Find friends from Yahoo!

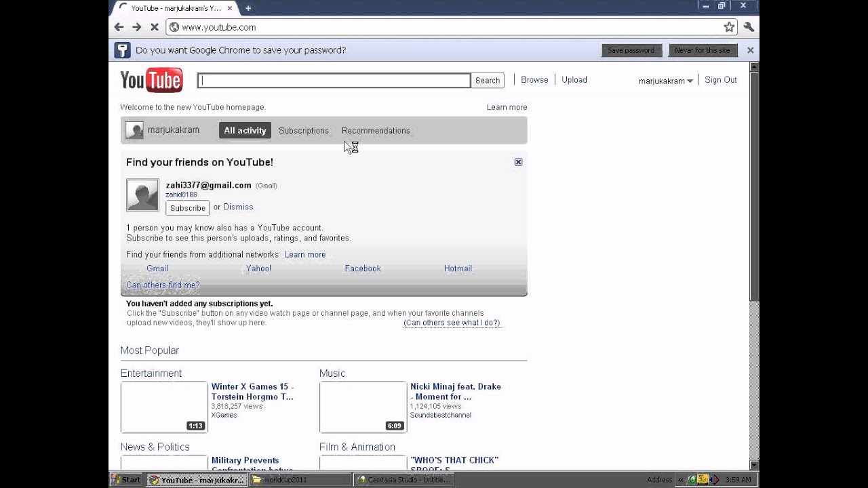[258, 268]
